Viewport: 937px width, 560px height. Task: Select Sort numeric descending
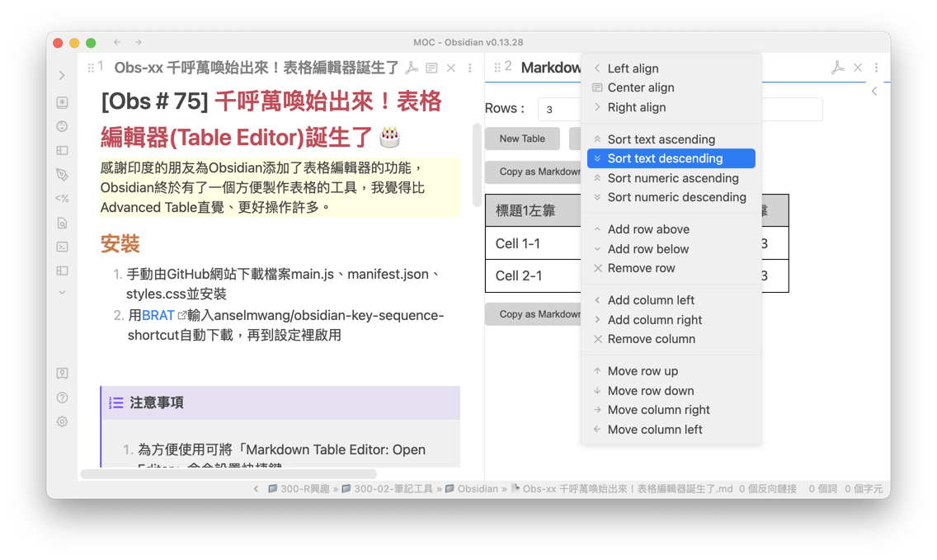pos(671,197)
